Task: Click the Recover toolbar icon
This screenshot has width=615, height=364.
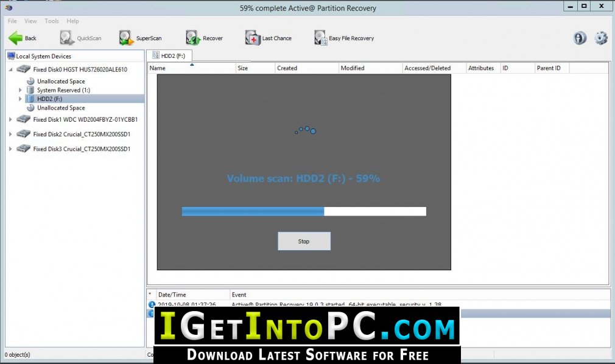Action: pos(193,38)
